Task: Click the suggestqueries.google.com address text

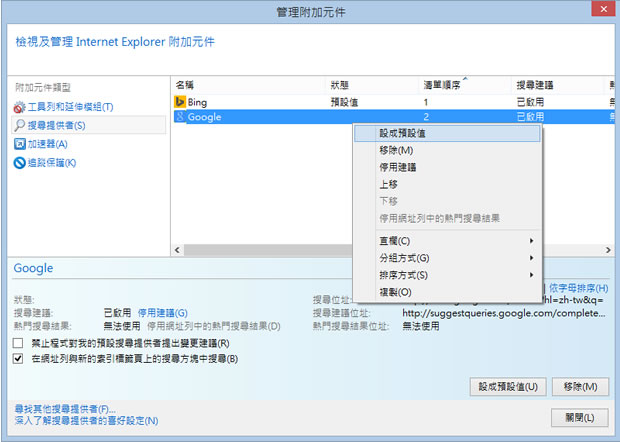Action: coord(504,313)
